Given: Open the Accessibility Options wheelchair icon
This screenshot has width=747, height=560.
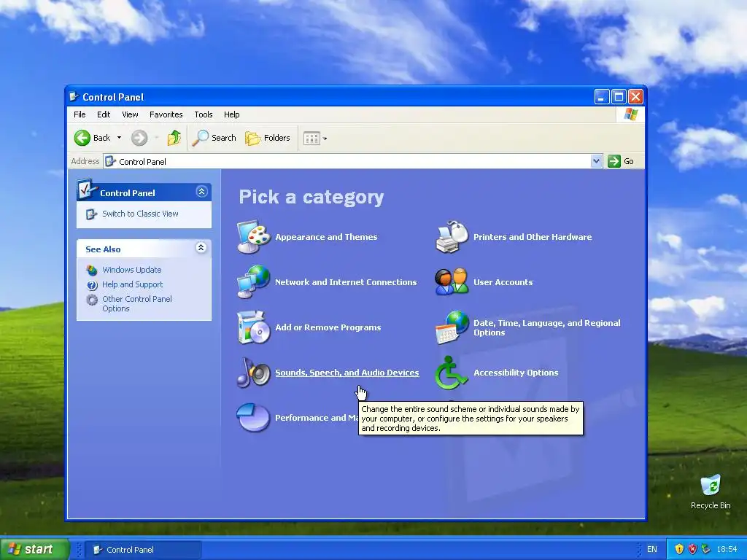Looking at the screenshot, I should [x=450, y=373].
